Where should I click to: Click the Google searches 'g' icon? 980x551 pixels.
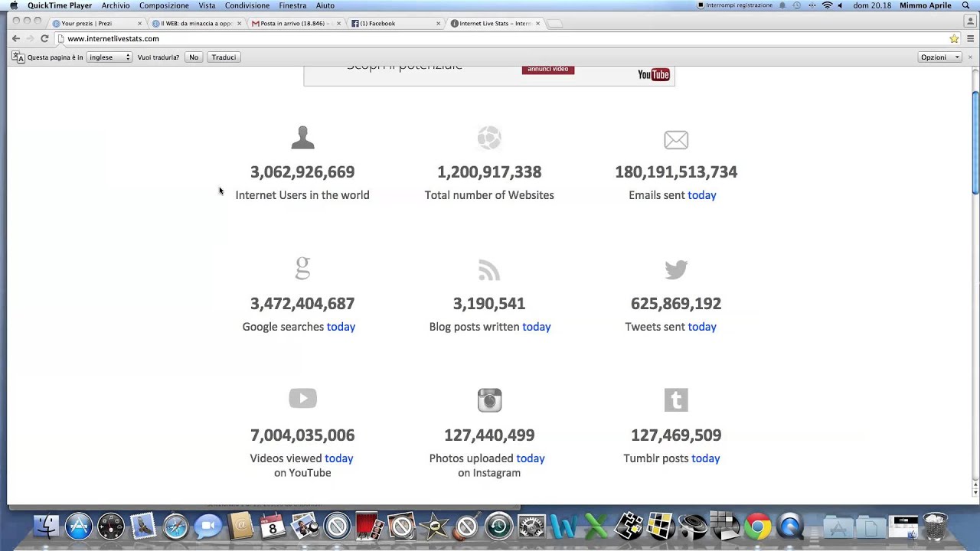pyautogui.click(x=302, y=269)
